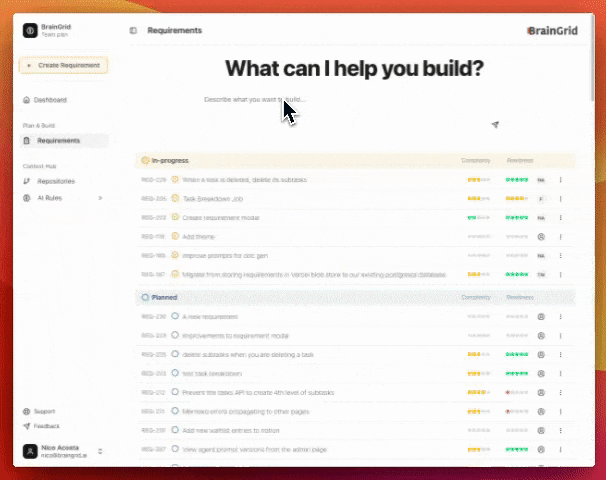Click status circle of 'Mermaid errors propagating' row
Viewport: 606px width, 480px height.
tap(175, 411)
